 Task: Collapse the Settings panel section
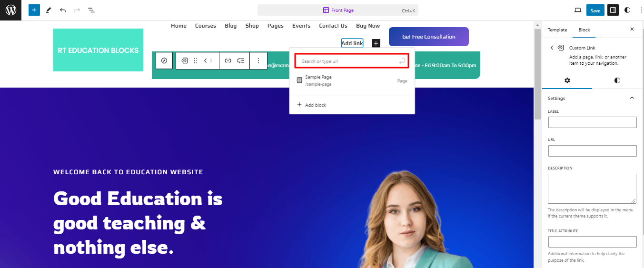tap(632, 98)
